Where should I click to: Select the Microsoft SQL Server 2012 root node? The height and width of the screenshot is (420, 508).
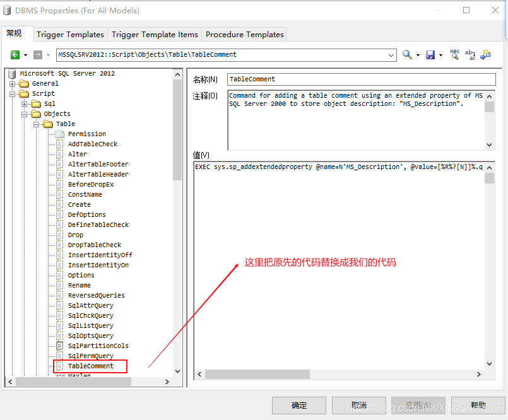67,74
